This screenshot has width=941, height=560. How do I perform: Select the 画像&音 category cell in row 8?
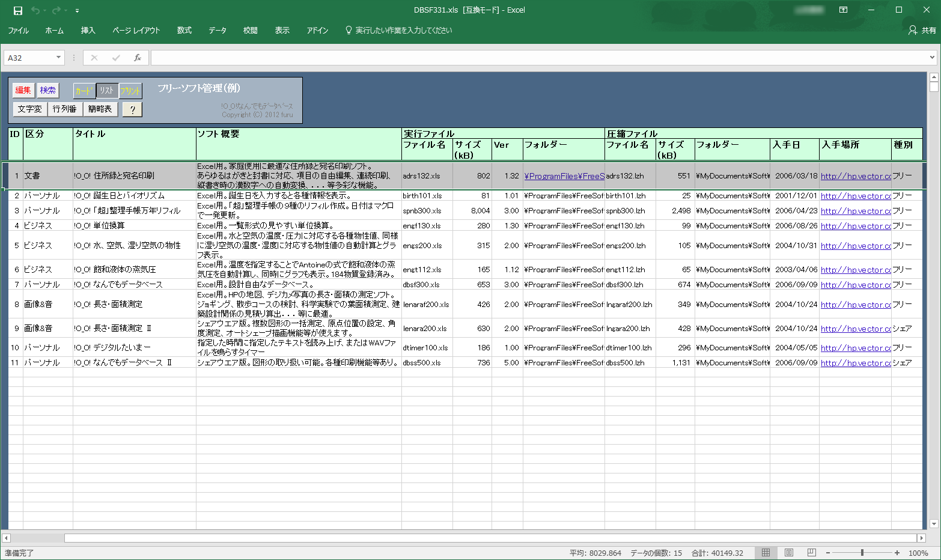click(x=48, y=305)
